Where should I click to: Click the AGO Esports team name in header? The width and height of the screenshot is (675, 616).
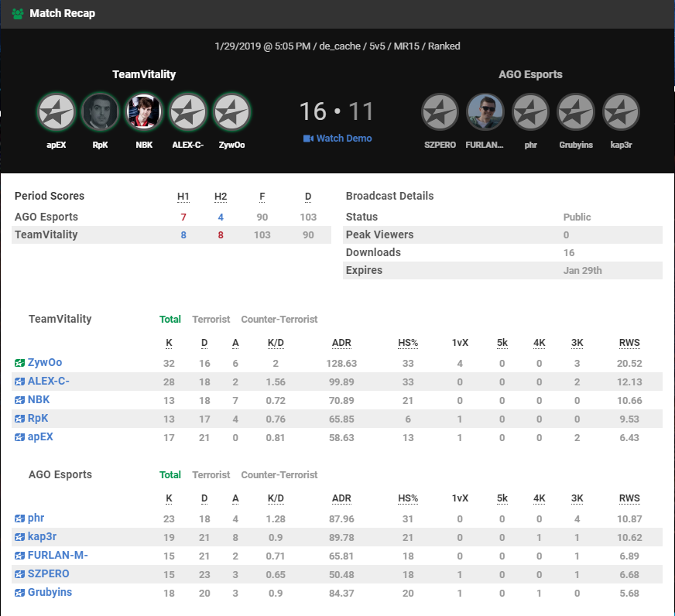coord(530,74)
